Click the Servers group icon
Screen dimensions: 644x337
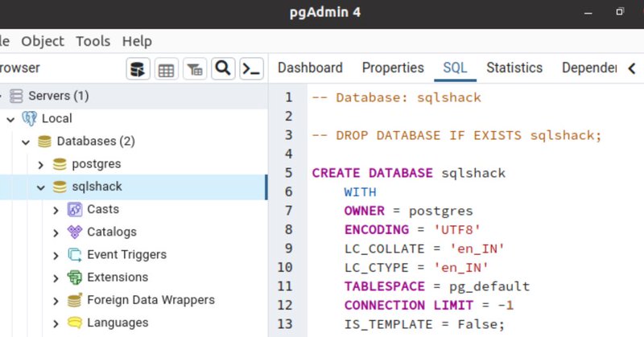(x=16, y=96)
